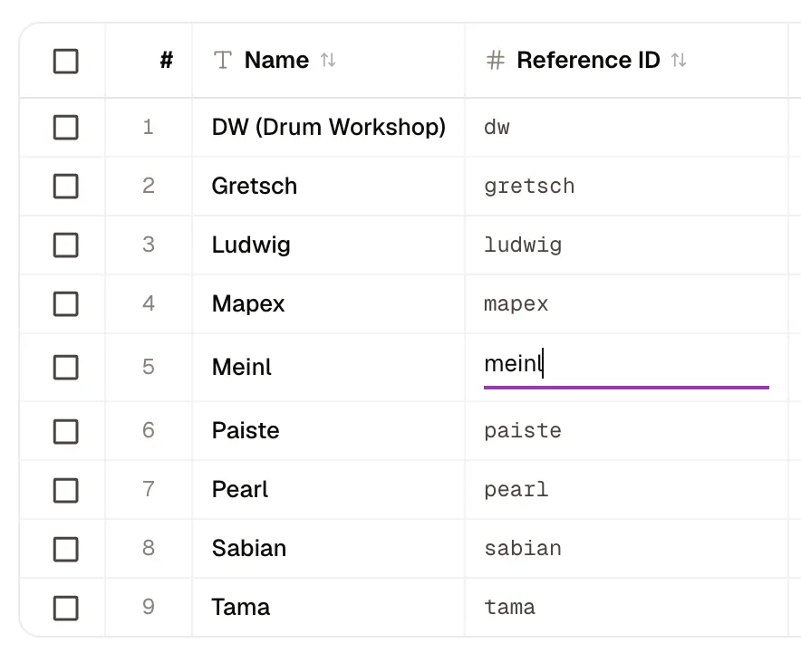Click row number 2

pyautogui.click(x=148, y=186)
